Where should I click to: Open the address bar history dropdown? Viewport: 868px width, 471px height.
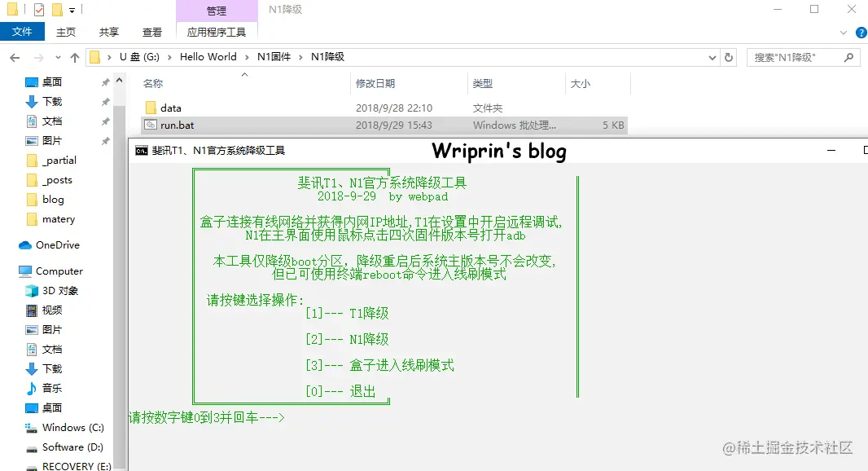coord(712,58)
